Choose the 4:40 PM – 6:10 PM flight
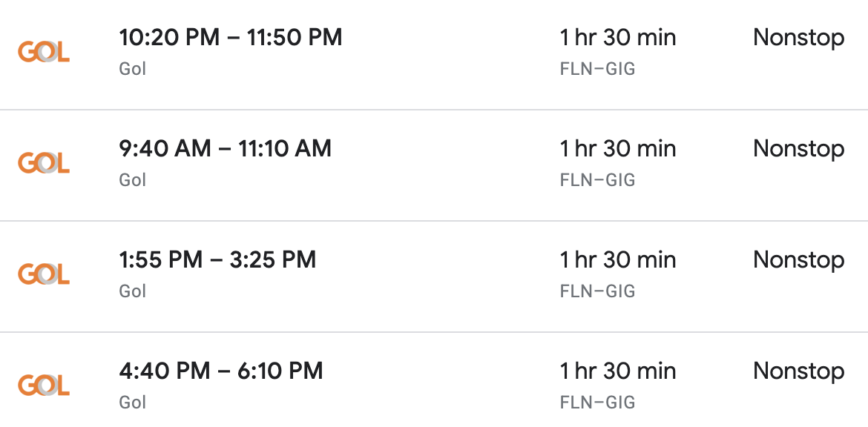 220,371
